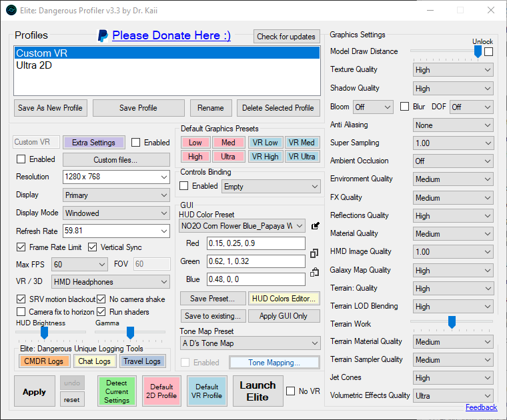The height and width of the screenshot is (420, 507).
Task: Open the Max FPS dropdown
Action: click(x=79, y=265)
